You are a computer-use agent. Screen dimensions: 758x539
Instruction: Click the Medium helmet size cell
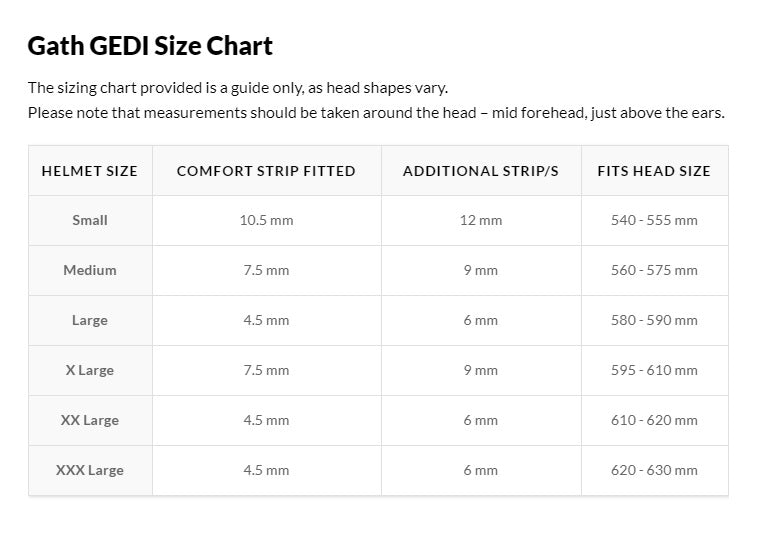90,270
